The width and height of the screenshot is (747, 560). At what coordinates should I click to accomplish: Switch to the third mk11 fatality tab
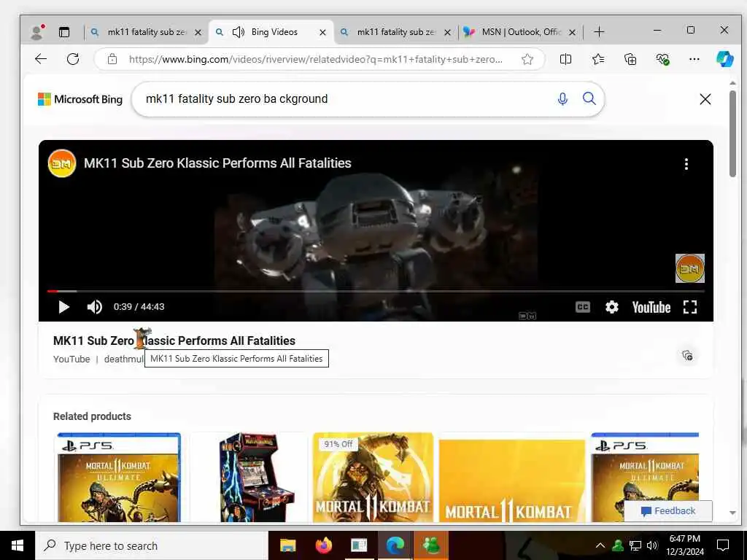pos(395,32)
